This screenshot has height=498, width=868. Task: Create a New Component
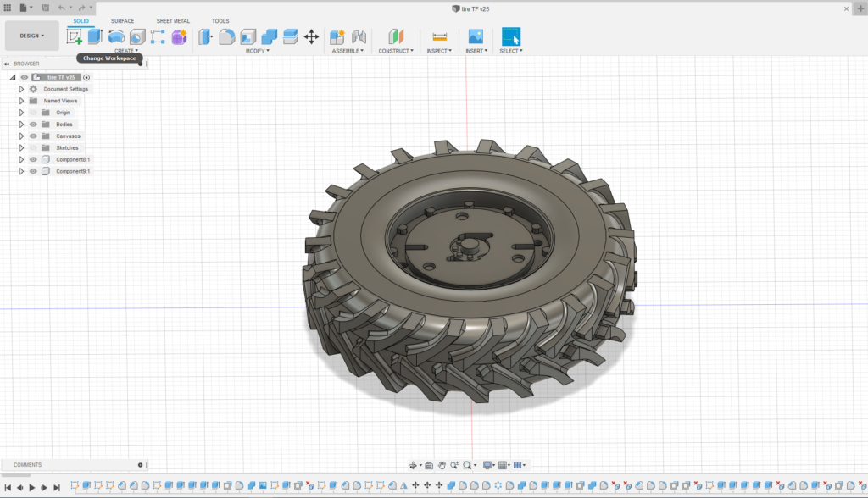pos(337,36)
